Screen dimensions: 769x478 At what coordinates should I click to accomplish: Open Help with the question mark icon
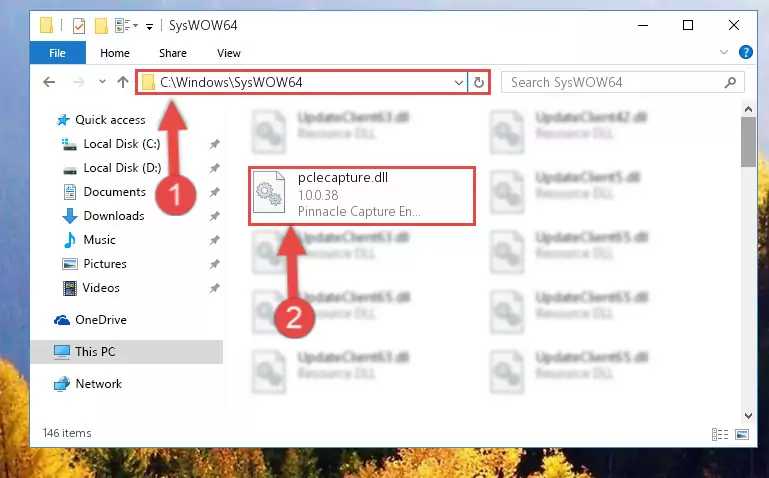pos(745,52)
